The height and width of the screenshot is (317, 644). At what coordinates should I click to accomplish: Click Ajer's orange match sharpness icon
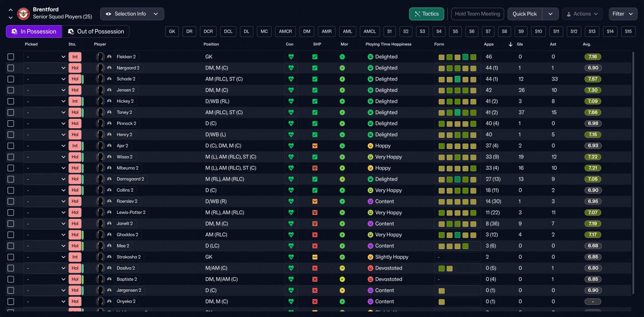tap(315, 146)
